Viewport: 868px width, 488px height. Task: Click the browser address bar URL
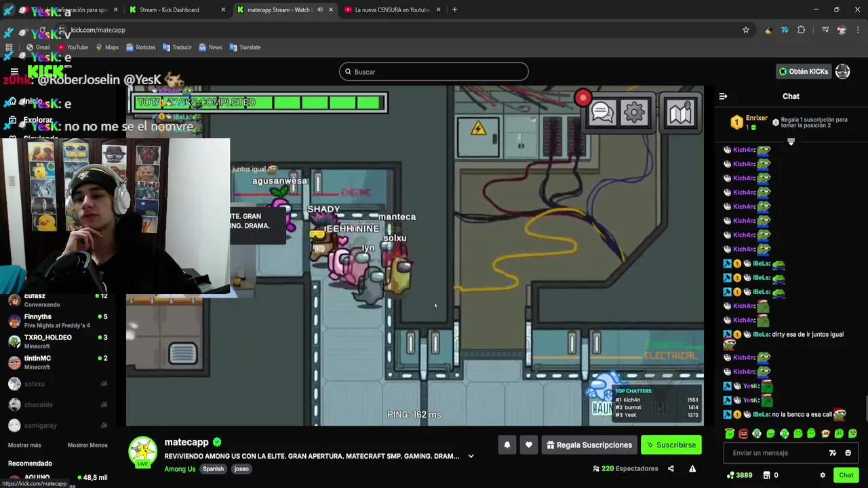[98, 30]
